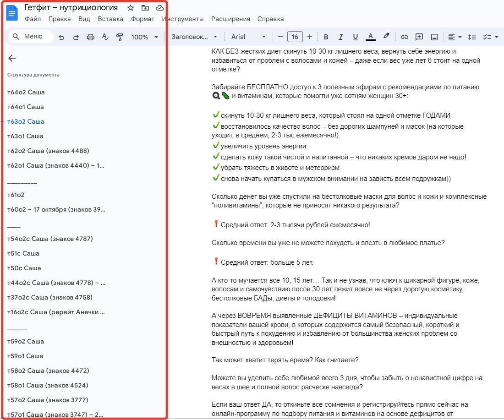Open the Расширения menu
Screen dimensions: 504x420
230,19
